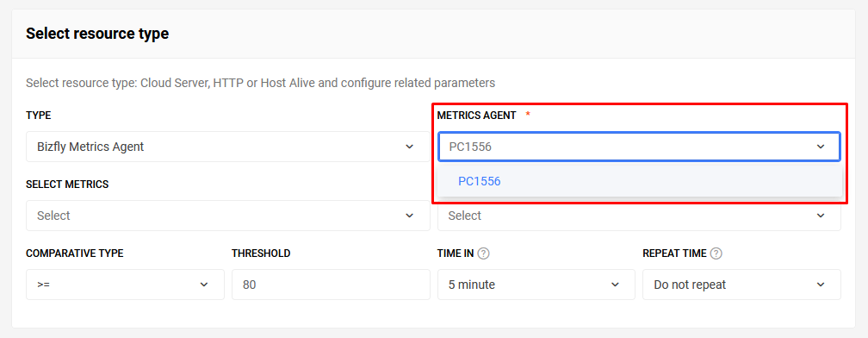Focus the THRESHOLD input containing 80
The width and height of the screenshot is (868, 338).
coord(331,285)
